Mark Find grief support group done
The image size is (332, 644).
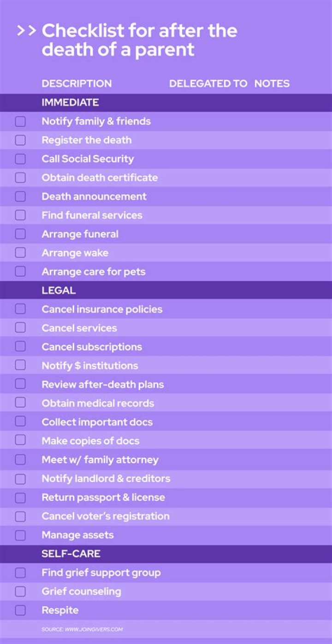(x=20, y=573)
